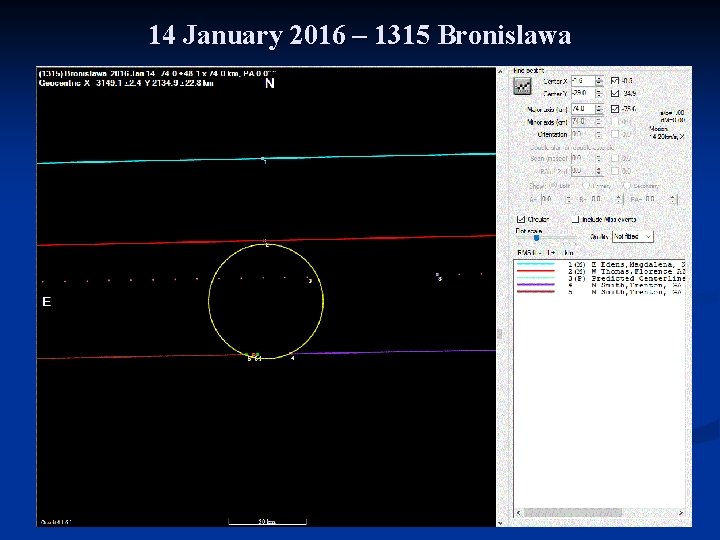Click the panel's vertical scroll-down arrow

tap(500, 523)
